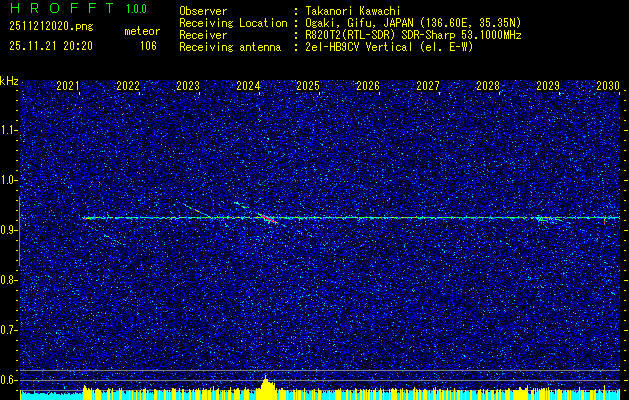Screen dimensions: 629x400
Task: Click the 2021 time axis marker
Action: 68,86
